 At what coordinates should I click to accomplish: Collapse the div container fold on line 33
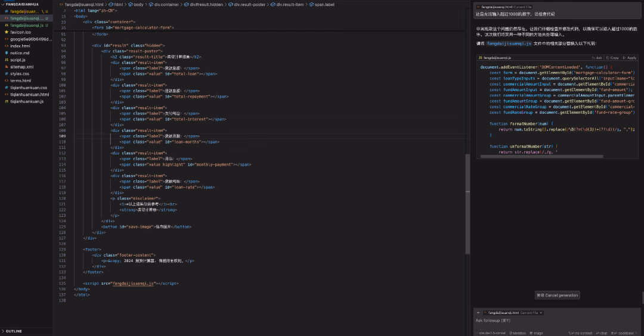tap(71, 22)
